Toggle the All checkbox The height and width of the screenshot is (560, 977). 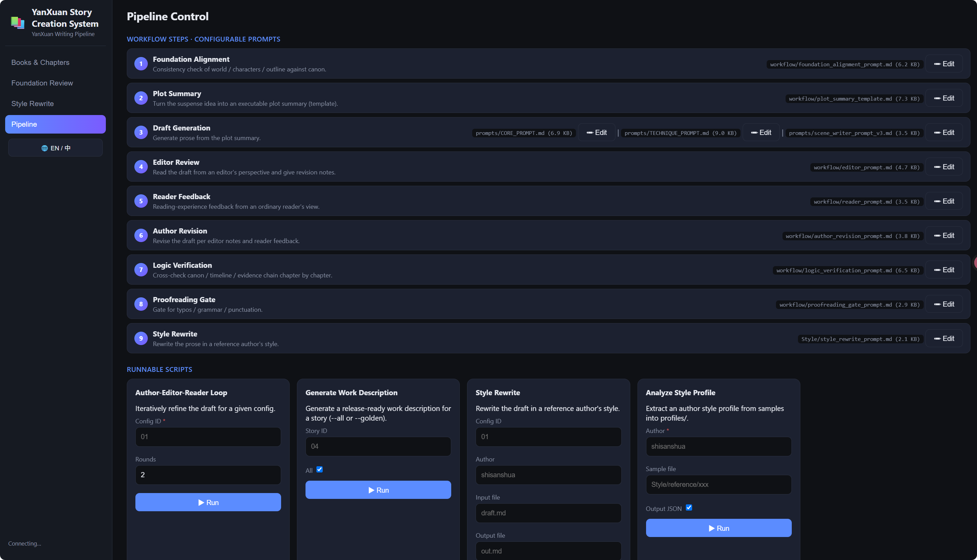coord(320,469)
